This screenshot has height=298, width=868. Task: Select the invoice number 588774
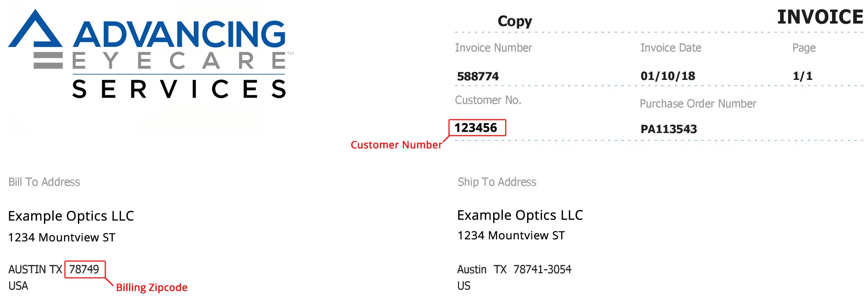478,76
